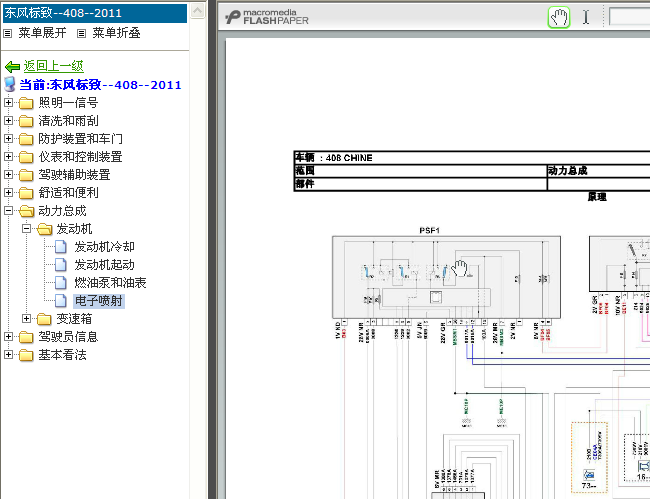Expand the 仪表和控制装置 folder
This screenshot has width=650, height=499.
[8, 156]
